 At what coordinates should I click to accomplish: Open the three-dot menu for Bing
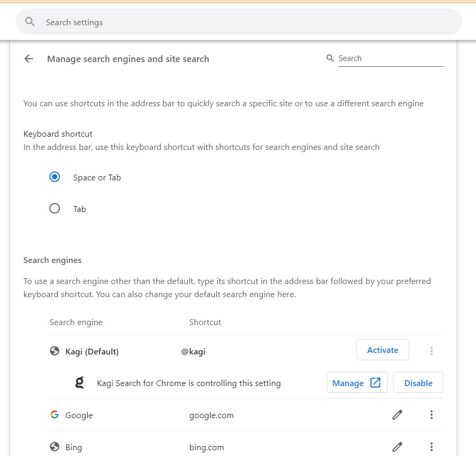pos(431,447)
